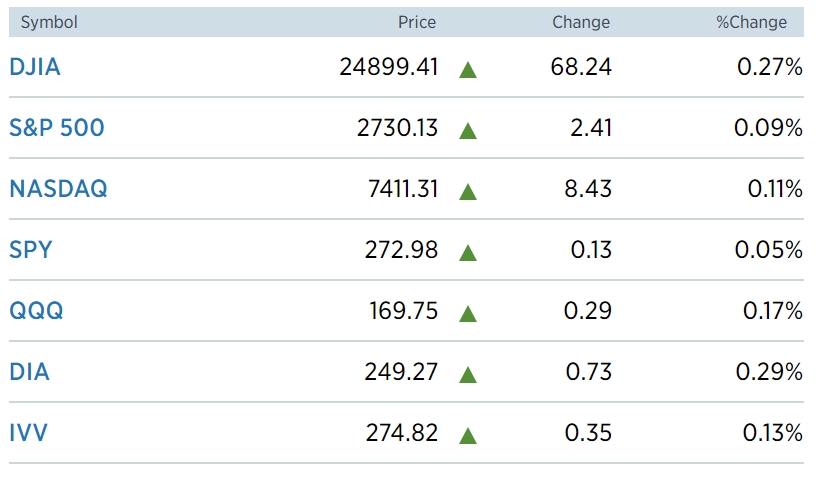Click the green up arrow for IVV
The image size is (816, 485).
pos(468,435)
